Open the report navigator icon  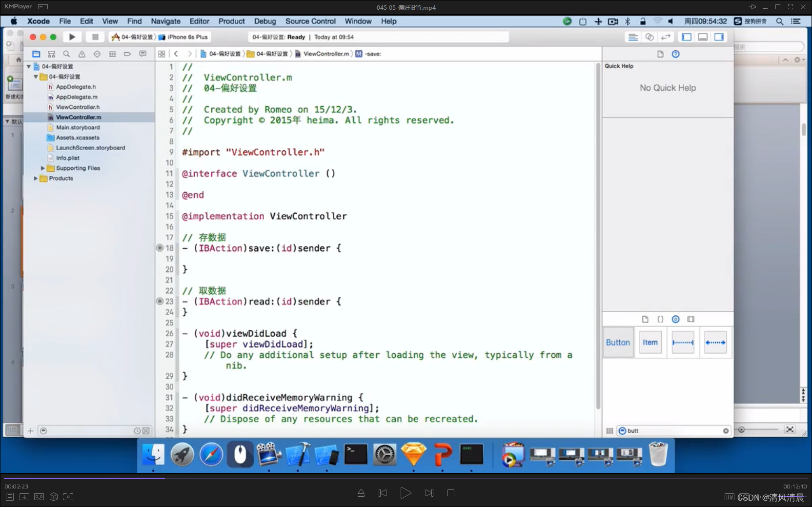click(142, 54)
